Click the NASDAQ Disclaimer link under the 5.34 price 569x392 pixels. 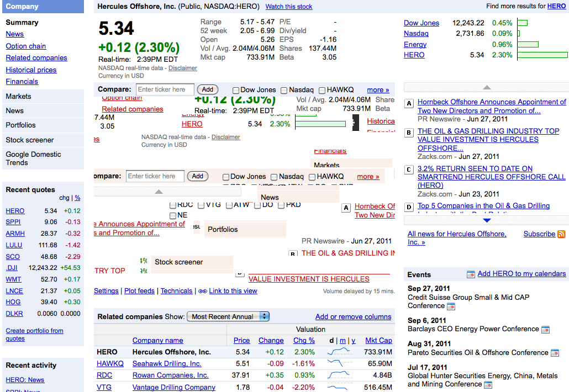182,68
